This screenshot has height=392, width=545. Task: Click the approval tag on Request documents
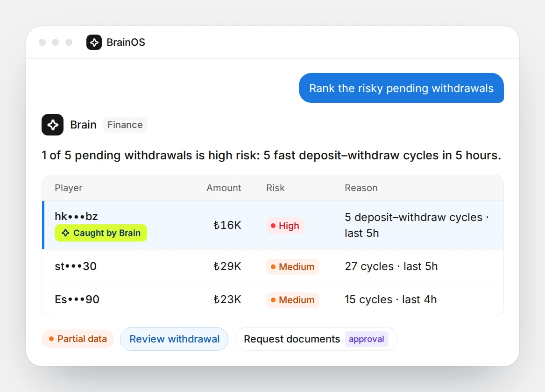(366, 339)
